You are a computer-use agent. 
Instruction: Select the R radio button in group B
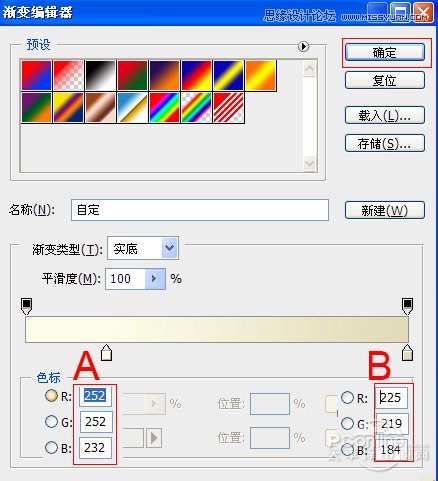click(347, 397)
